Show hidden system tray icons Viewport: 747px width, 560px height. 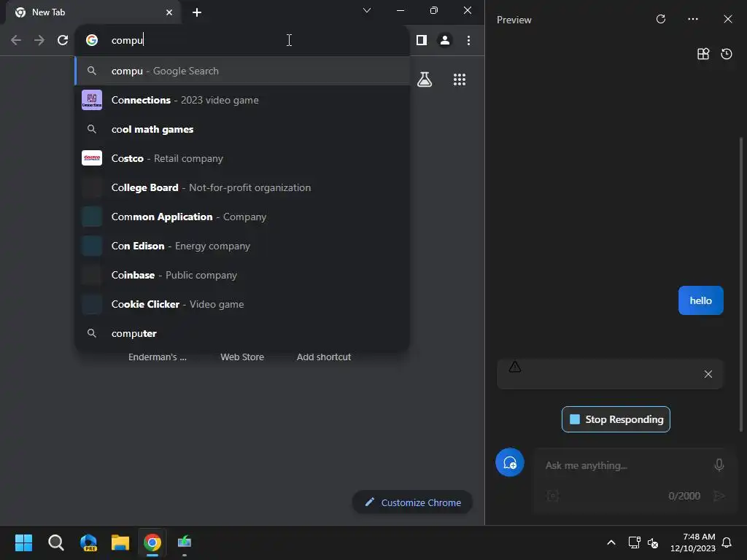[611, 542]
